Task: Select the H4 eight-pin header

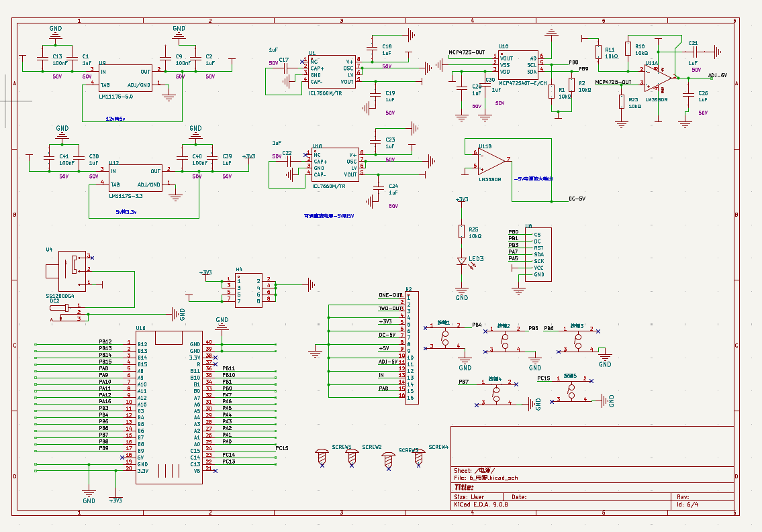Action: point(249,290)
